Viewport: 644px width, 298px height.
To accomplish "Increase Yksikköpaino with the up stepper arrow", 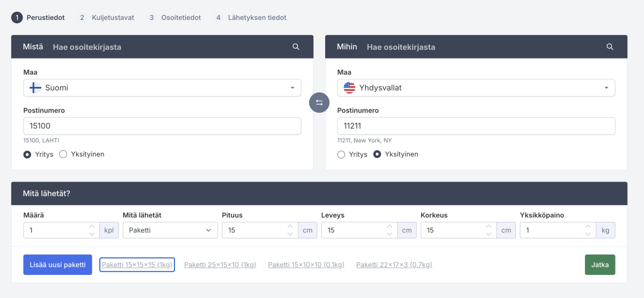I will pos(588,227).
